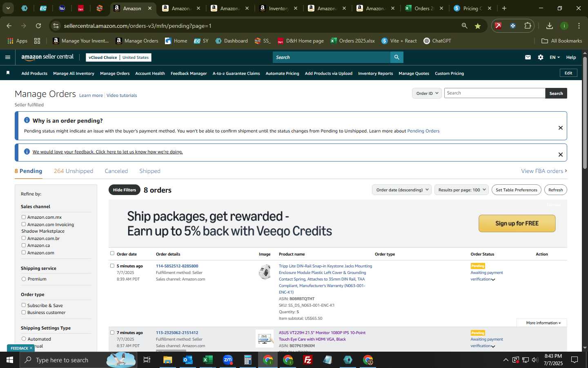This screenshot has height=368, width=588.
Task: Select order 114-5852512-8285800 row checkbox
Action: pos(112,266)
